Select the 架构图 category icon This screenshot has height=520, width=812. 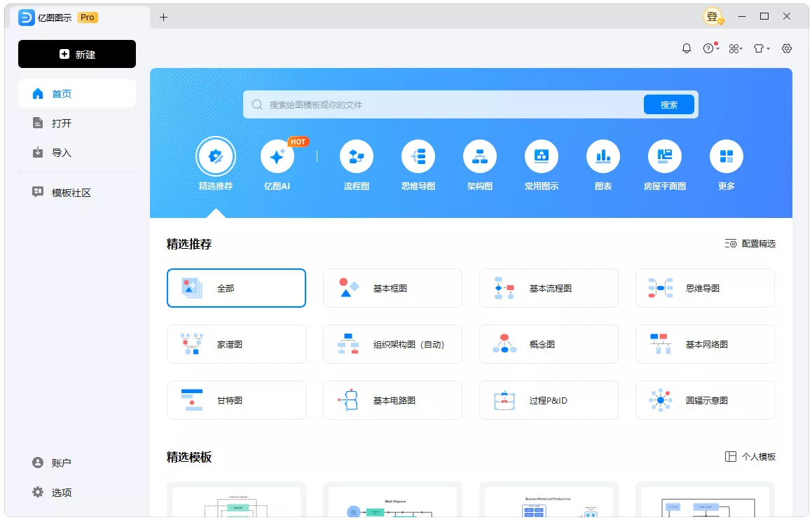(480, 156)
